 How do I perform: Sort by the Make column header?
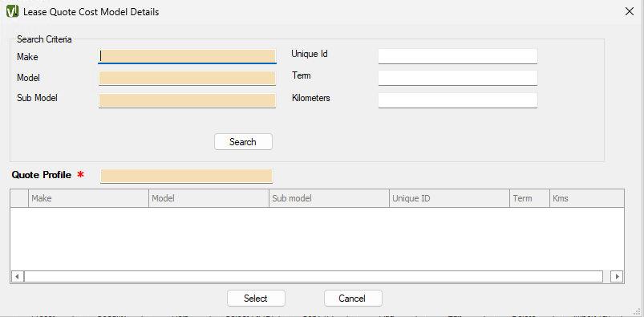pos(88,198)
